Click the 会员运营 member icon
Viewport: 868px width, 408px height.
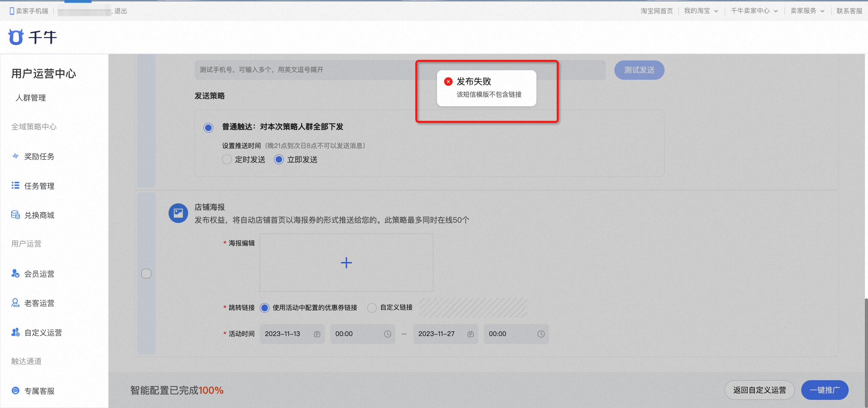[15, 274]
